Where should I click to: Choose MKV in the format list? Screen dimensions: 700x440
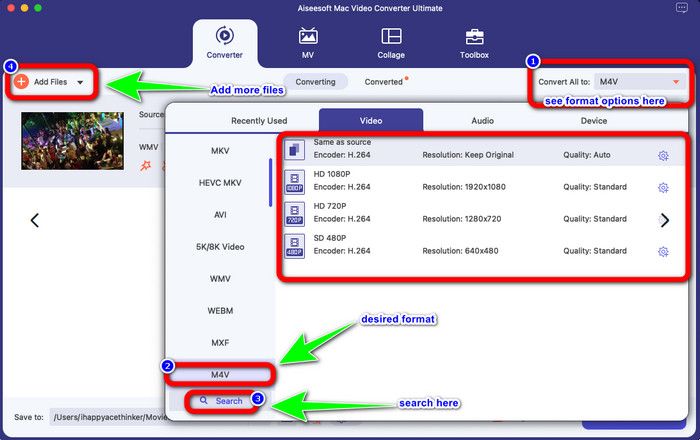(x=220, y=151)
